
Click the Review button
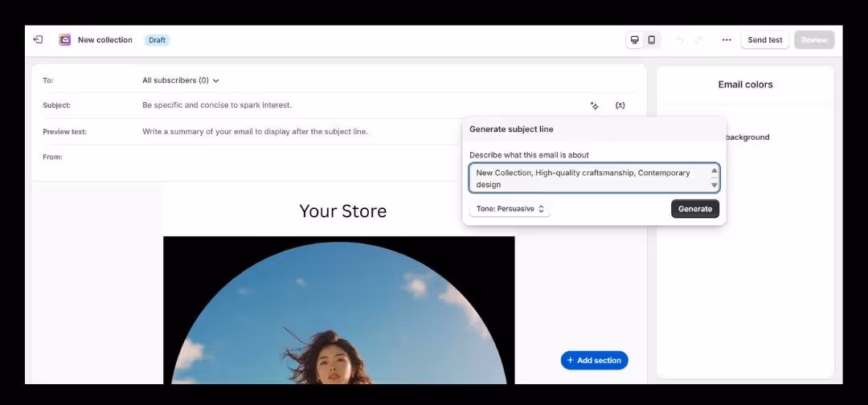814,40
